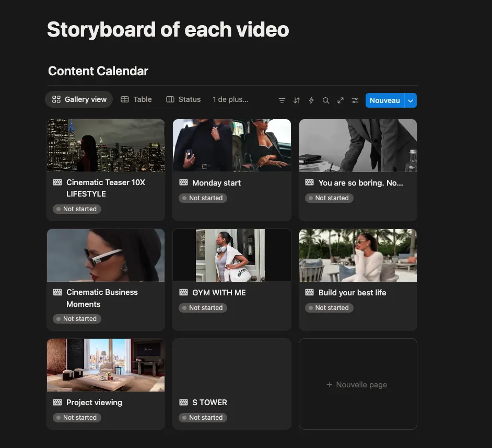
Task: Switch to the Table view tab
Action: coord(136,99)
